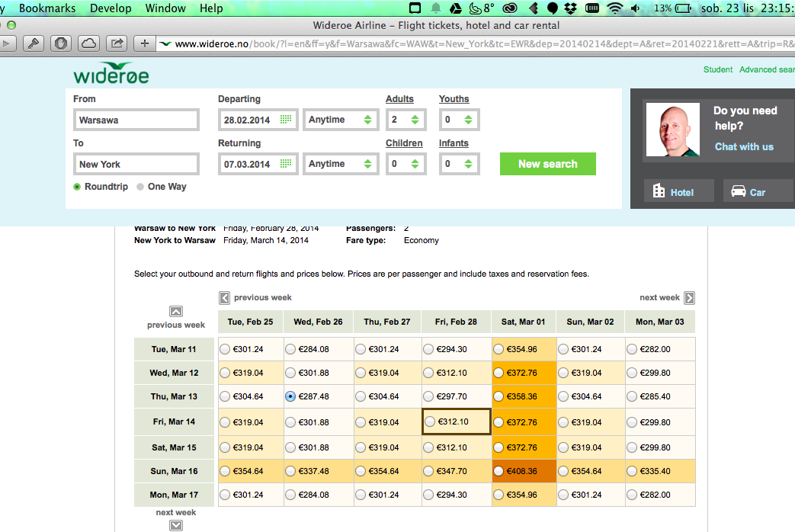
Task: Open the Bookmarks menu
Action: pos(47,8)
